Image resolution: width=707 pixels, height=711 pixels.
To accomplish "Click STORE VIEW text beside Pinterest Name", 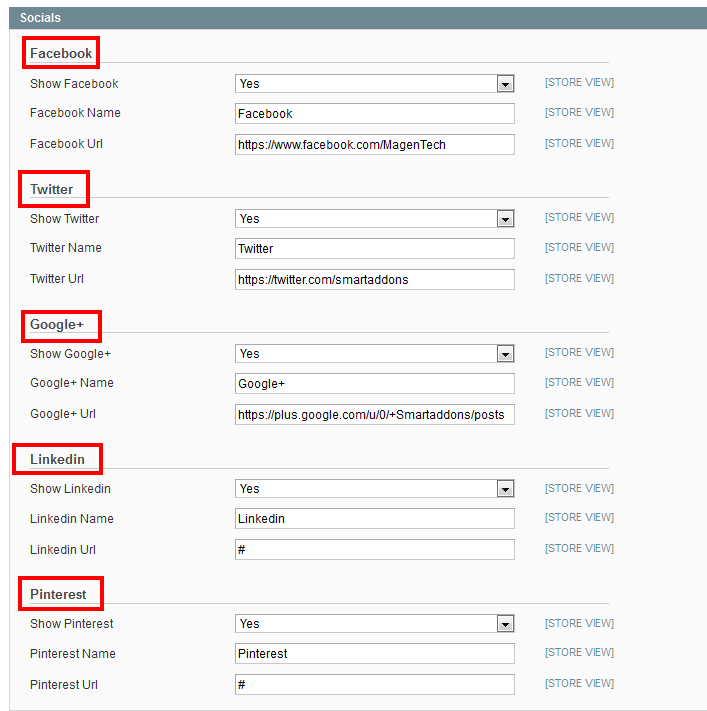I will [579, 652].
